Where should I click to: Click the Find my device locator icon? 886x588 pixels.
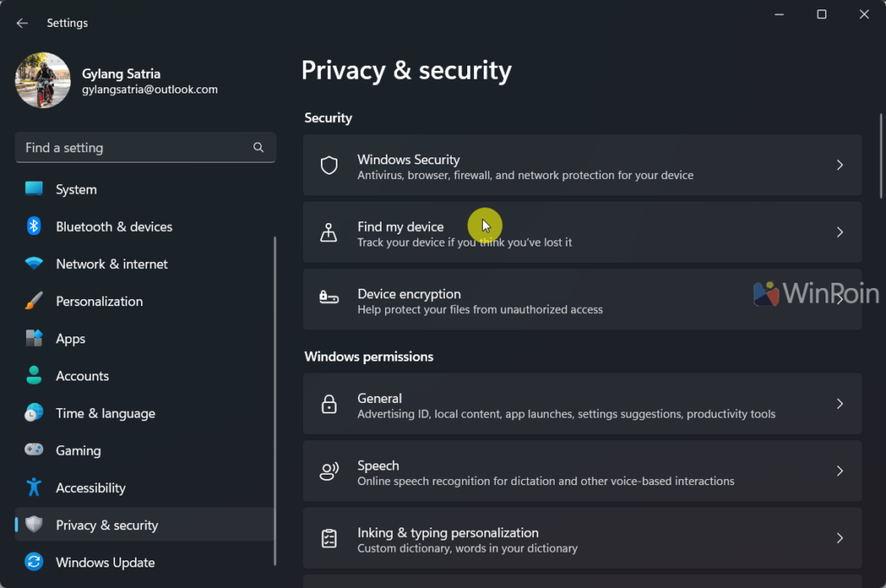pyautogui.click(x=329, y=232)
